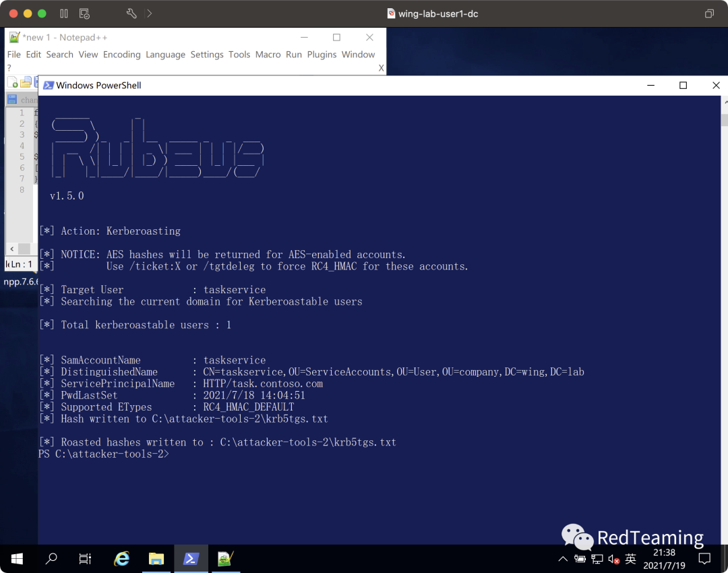
Task: Open Windows taskbar search
Action: (51, 559)
